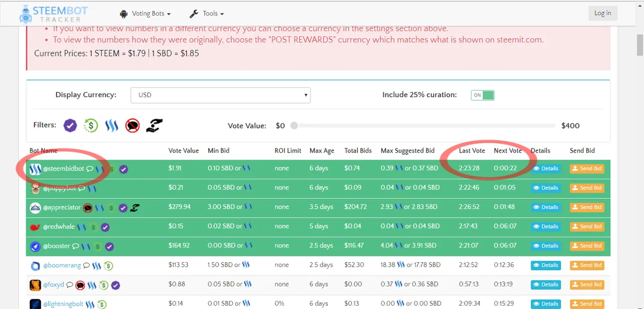Image resolution: width=644 pixels, height=309 pixels.
Task: Toggle the Include 25% curation switch
Action: coord(482,95)
